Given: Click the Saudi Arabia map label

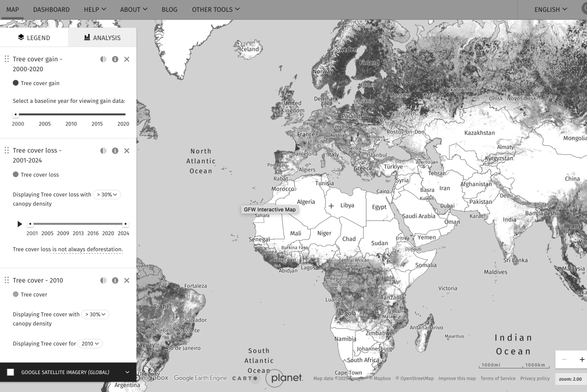Looking at the screenshot, I should pyautogui.click(x=419, y=216).
